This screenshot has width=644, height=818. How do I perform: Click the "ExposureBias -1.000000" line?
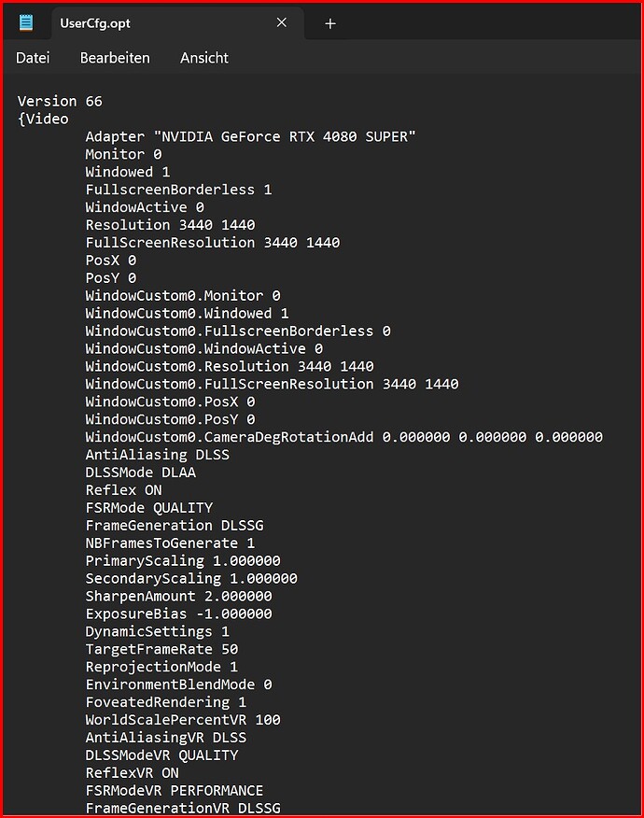click(178, 613)
